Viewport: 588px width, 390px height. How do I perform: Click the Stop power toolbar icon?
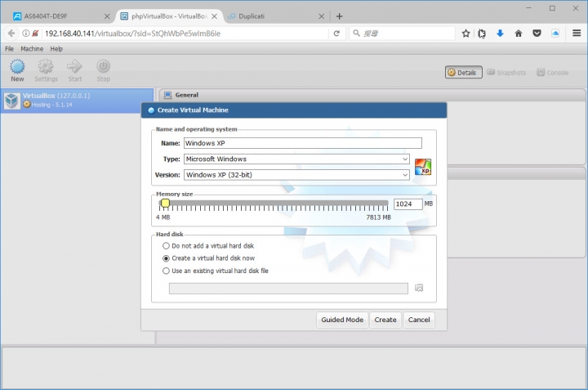[103, 67]
